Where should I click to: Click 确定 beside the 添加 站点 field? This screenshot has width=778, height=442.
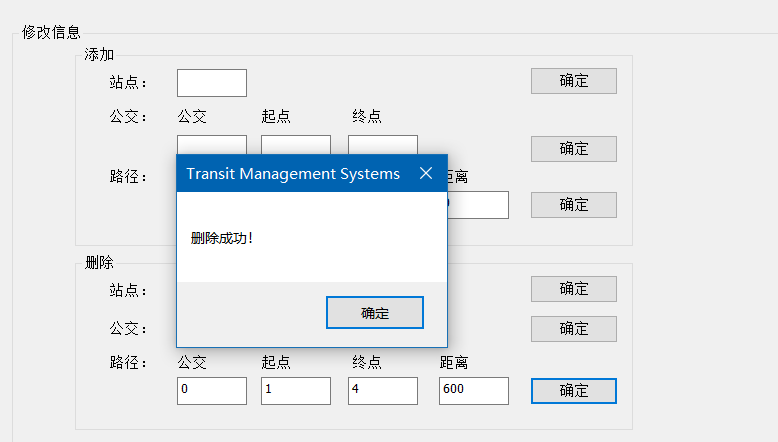tap(574, 81)
